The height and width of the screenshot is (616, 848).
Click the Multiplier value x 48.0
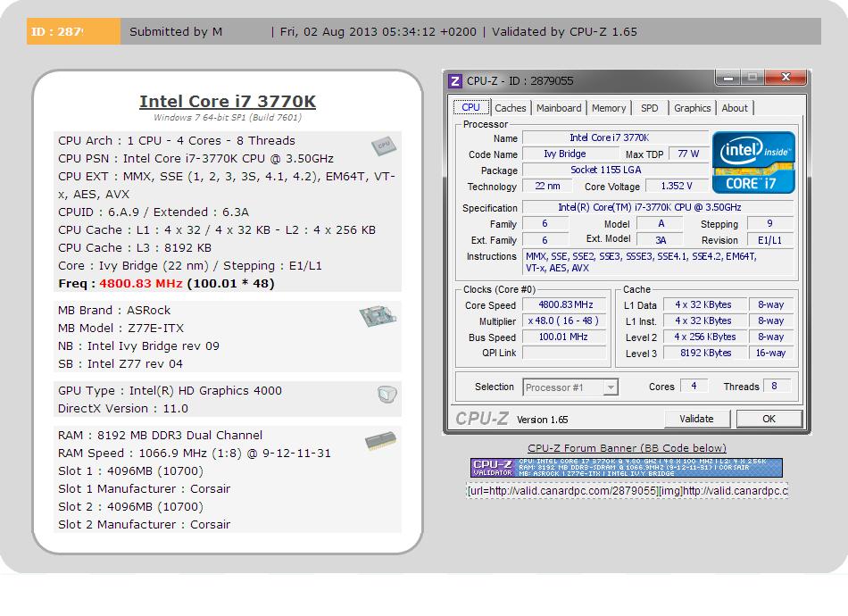pyautogui.click(x=565, y=320)
